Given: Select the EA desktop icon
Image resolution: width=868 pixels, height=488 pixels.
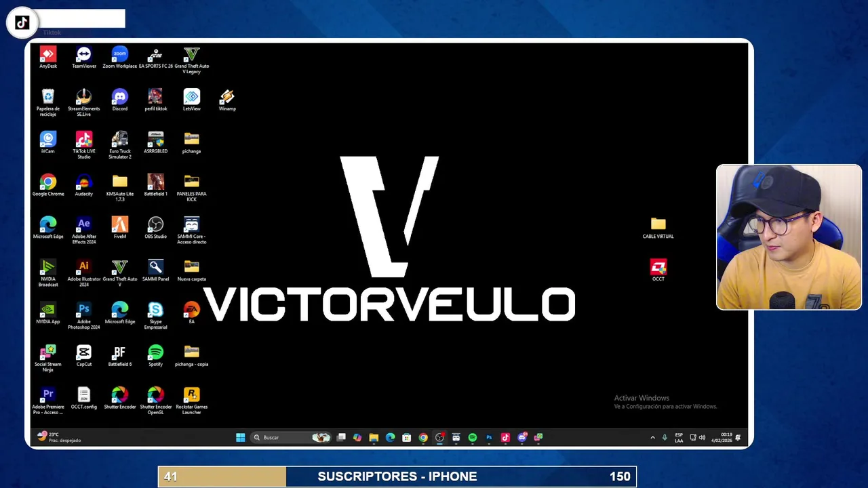Looking at the screenshot, I should 192,313.
